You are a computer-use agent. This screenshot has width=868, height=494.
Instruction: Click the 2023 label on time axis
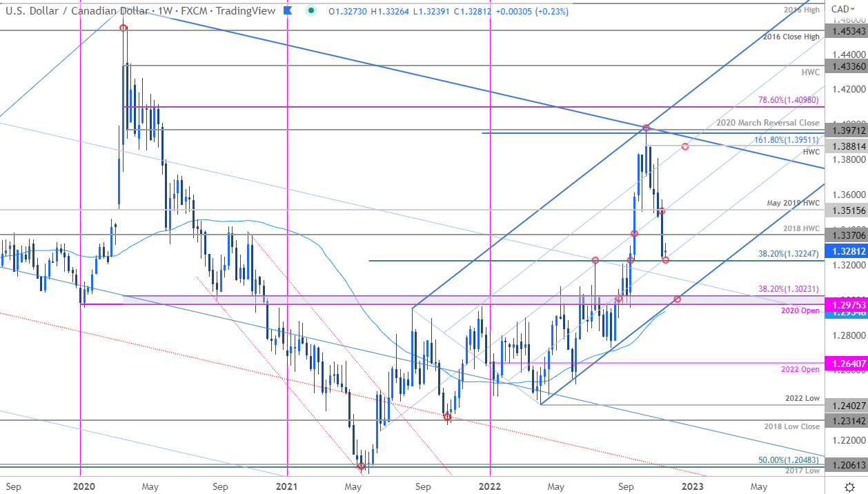693,486
